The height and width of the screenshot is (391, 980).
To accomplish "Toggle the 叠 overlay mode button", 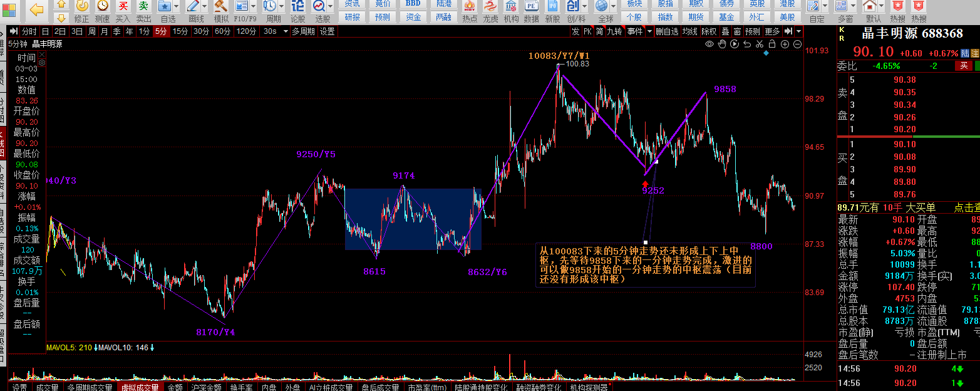I will tap(725, 31).
